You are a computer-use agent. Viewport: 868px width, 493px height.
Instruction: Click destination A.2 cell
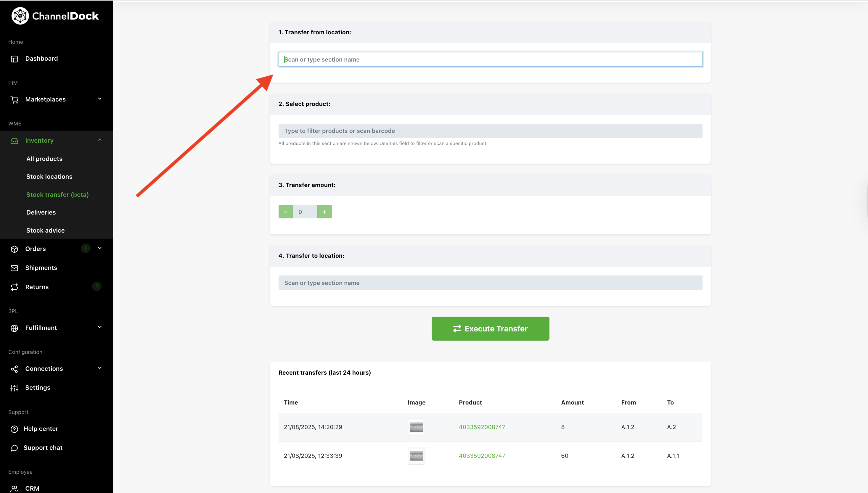pyautogui.click(x=671, y=427)
